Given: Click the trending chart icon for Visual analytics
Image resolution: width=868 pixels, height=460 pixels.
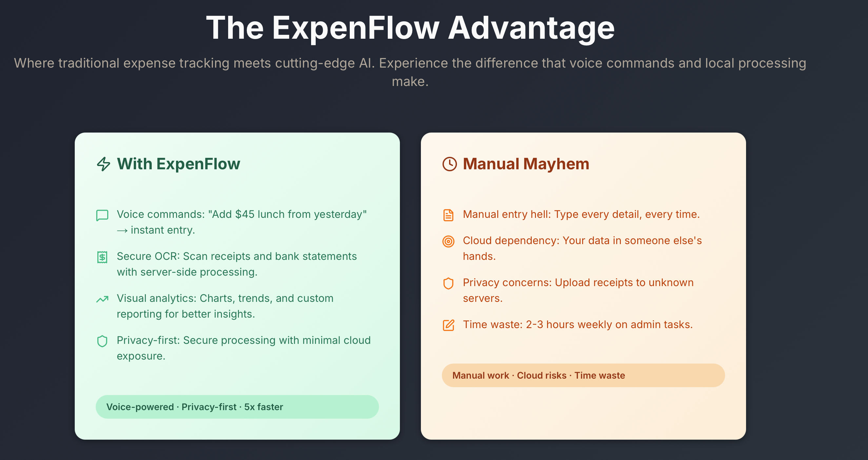Looking at the screenshot, I should 102,299.
